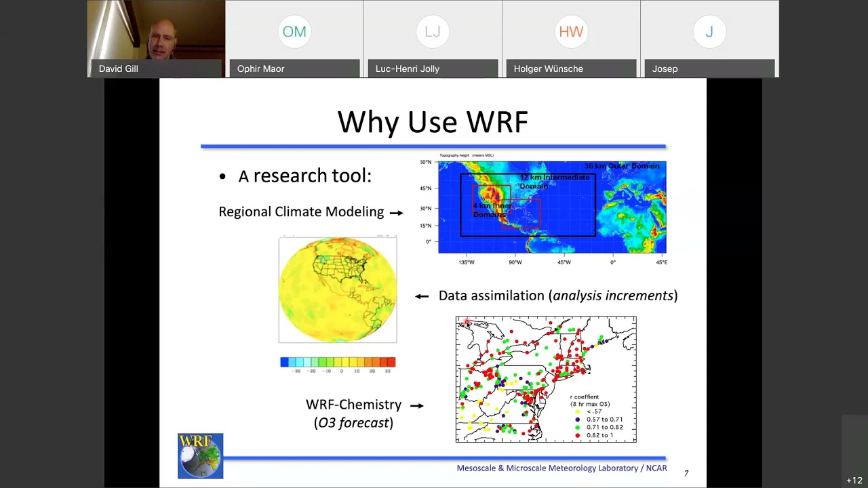Click the 'Ophir Maor' name label
This screenshot has height=488, width=868.
(261, 68)
